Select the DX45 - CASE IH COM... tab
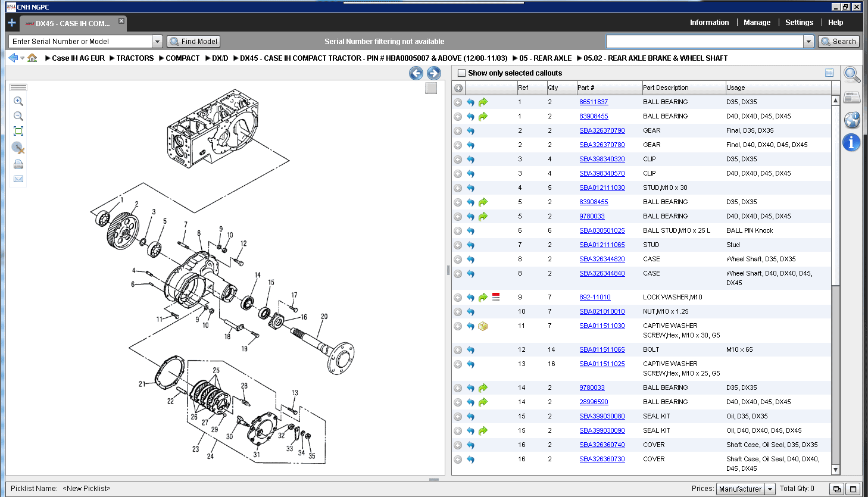The image size is (868, 497). tap(72, 24)
